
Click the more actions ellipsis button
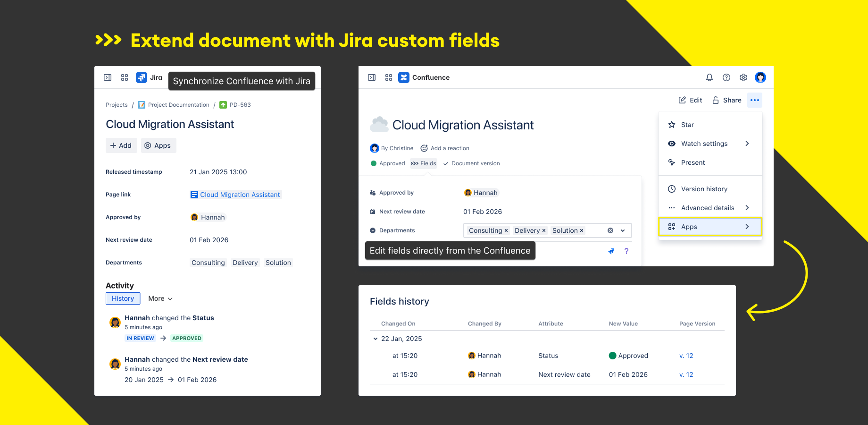(x=755, y=100)
